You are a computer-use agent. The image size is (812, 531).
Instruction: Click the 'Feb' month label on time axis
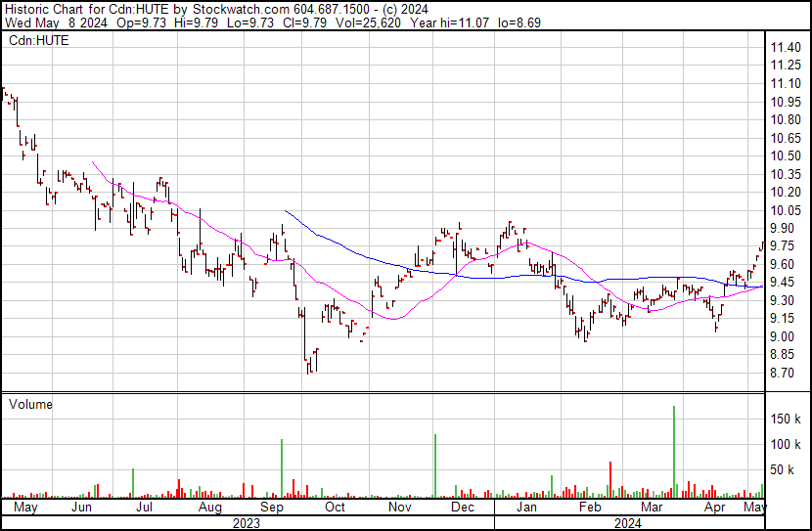click(x=590, y=507)
